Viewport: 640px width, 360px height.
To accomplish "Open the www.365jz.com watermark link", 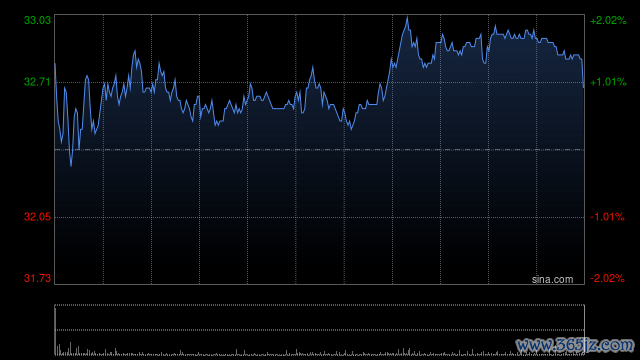I will tap(576, 345).
